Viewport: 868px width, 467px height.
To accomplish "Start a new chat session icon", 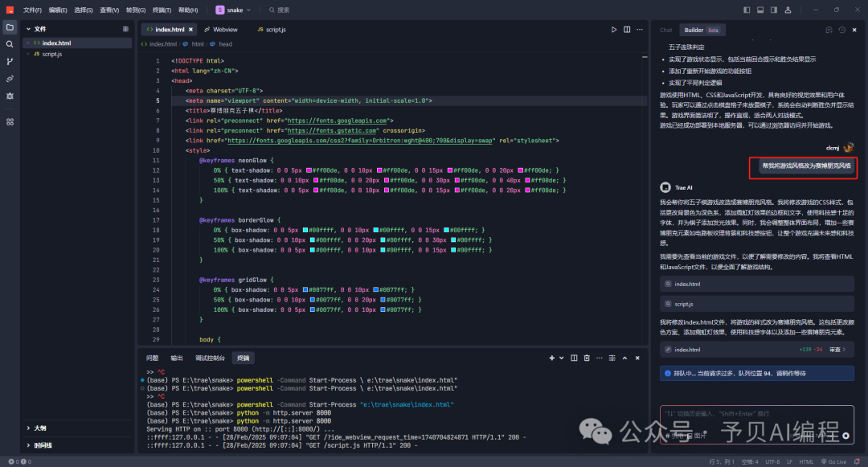I will (x=827, y=30).
